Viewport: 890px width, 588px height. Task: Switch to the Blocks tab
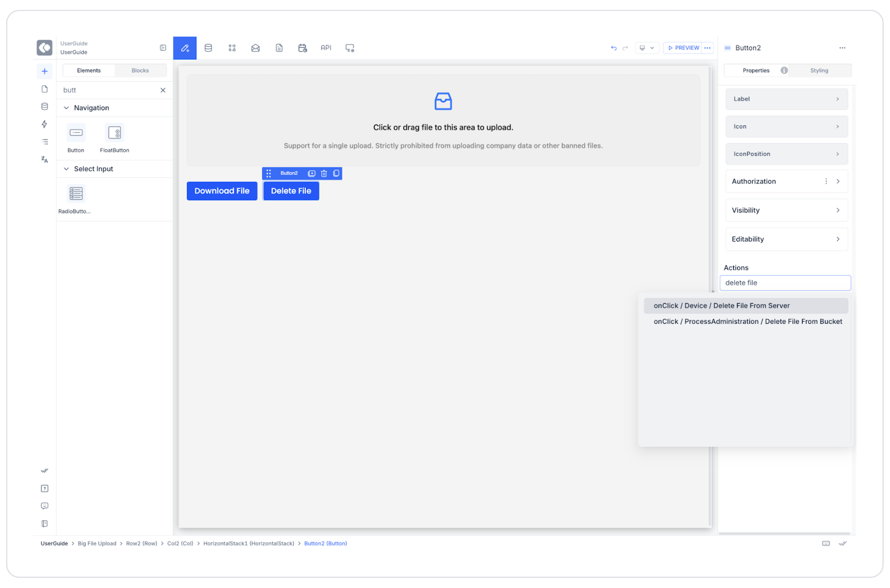[140, 71]
